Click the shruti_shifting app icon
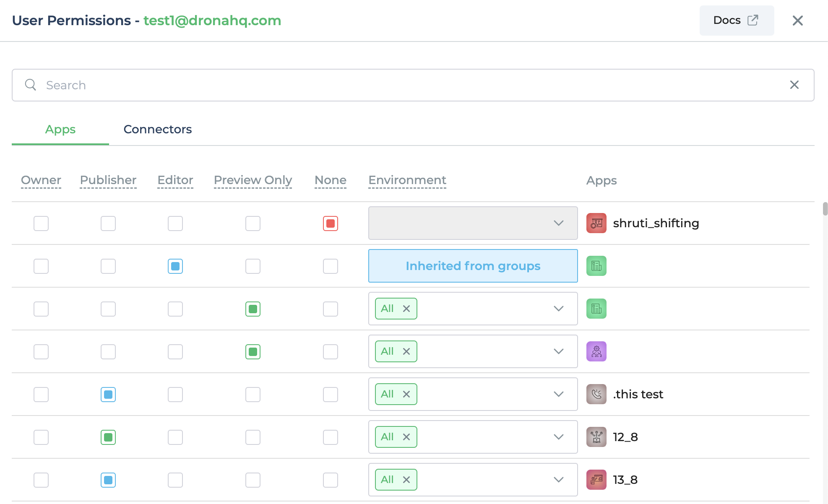The height and width of the screenshot is (504, 828). point(596,223)
